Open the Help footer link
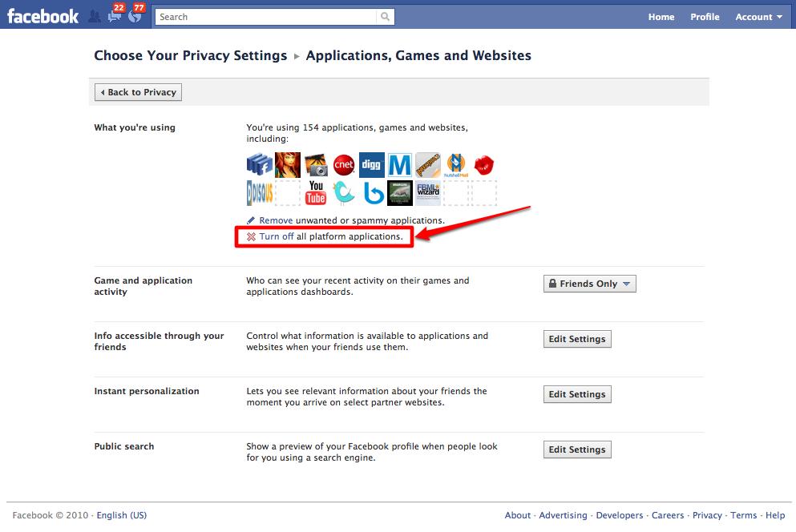The width and height of the screenshot is (796, 532). [775, 515]
